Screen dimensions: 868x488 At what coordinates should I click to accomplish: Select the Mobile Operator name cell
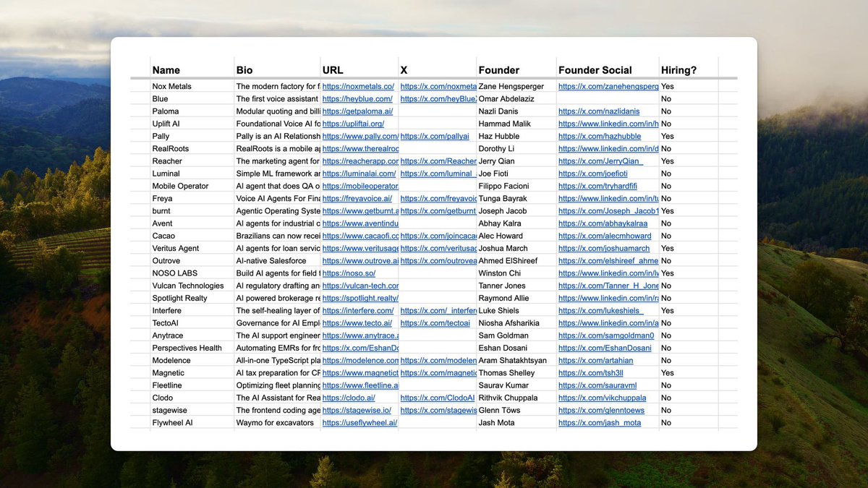[192, 186]
